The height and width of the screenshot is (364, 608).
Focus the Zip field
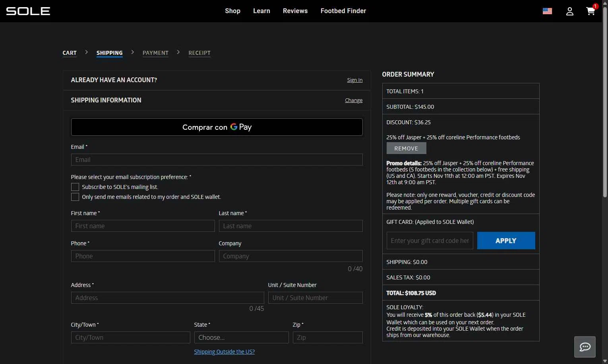click(328, 337)
